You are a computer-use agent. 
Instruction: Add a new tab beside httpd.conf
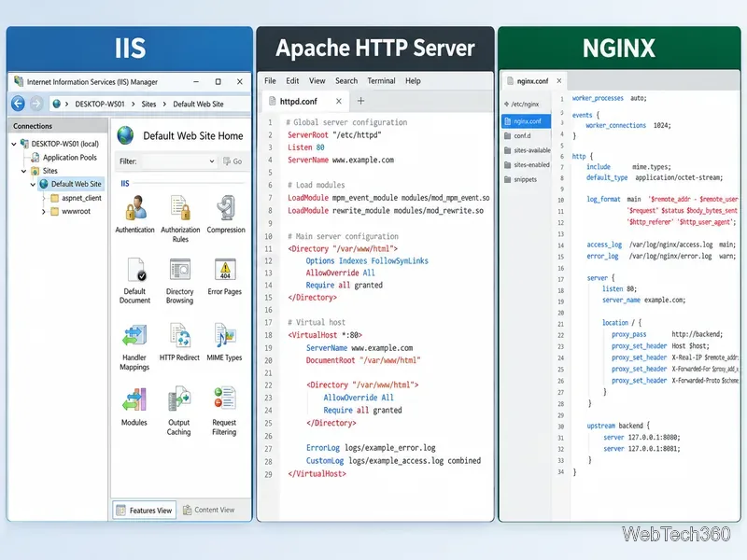pos(360,101)
